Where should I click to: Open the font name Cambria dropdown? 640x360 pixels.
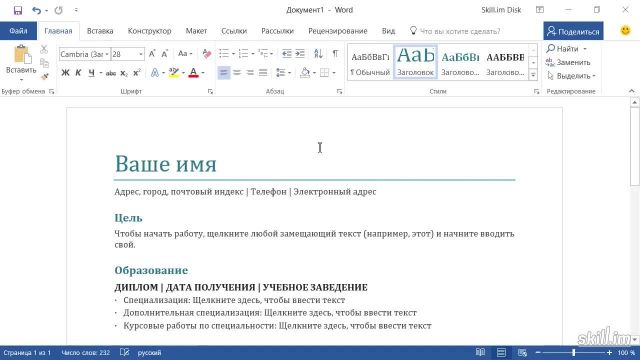point(107,54)
